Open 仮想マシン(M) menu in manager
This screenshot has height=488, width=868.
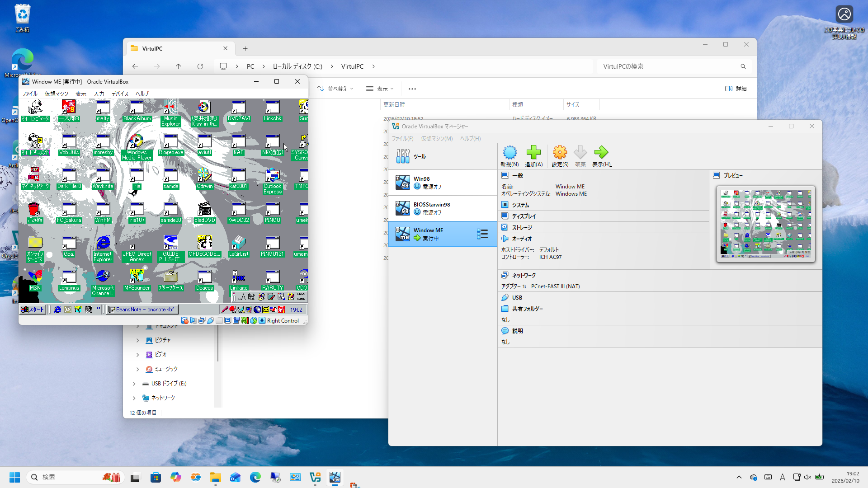pyautogui.click(x=436, y=139)
